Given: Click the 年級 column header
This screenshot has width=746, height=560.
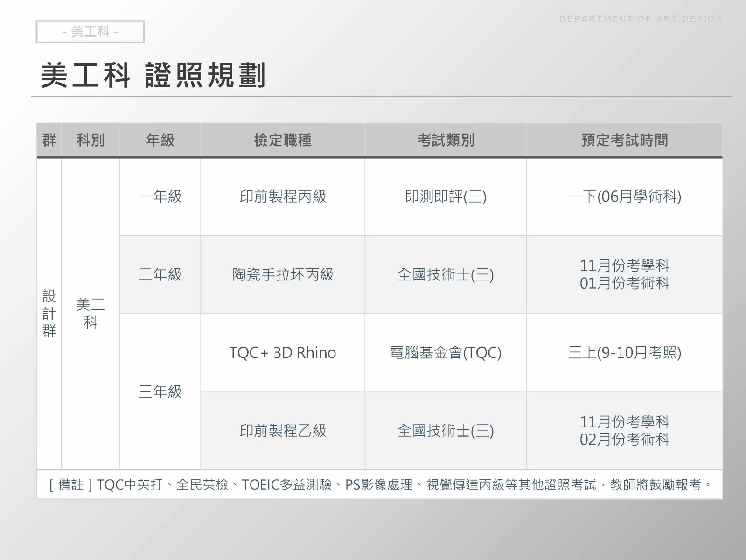Looking at the screenshot, I should pyautogui.click(x=160, y=140).
